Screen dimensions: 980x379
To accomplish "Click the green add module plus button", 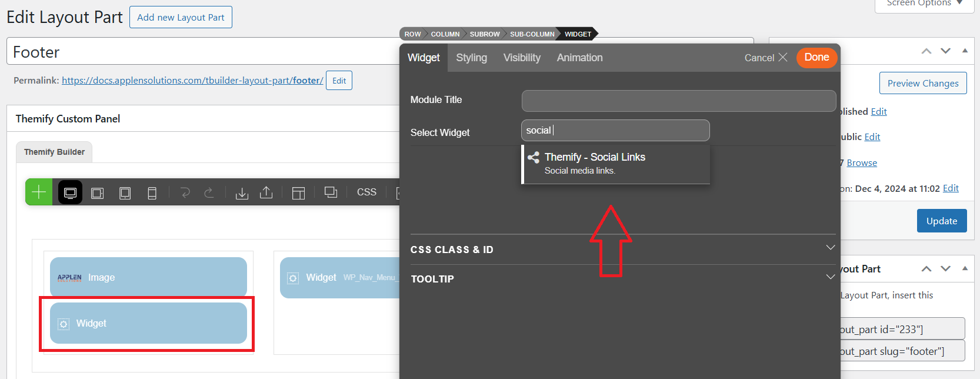I will tap(39, 192).
